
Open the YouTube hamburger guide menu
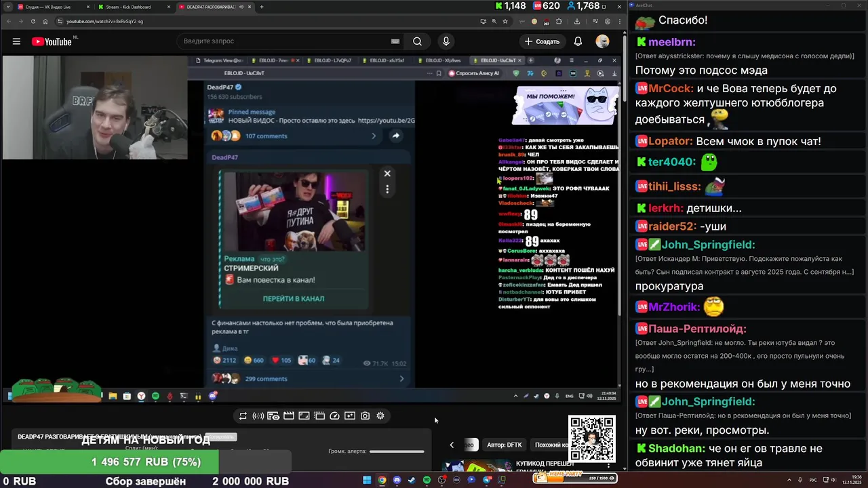(x=16, y=41)
